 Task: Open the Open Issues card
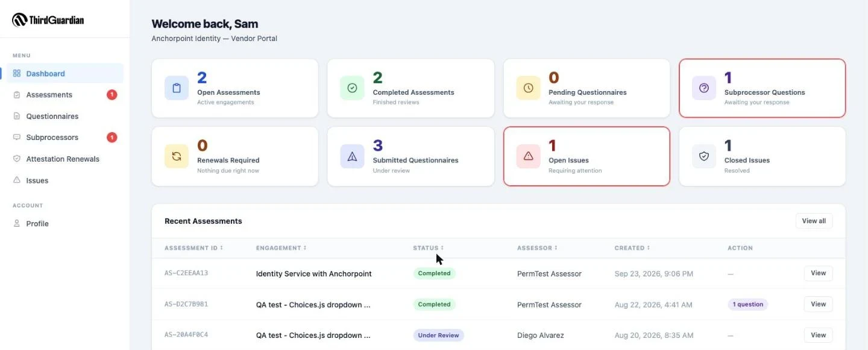point(587,156)
